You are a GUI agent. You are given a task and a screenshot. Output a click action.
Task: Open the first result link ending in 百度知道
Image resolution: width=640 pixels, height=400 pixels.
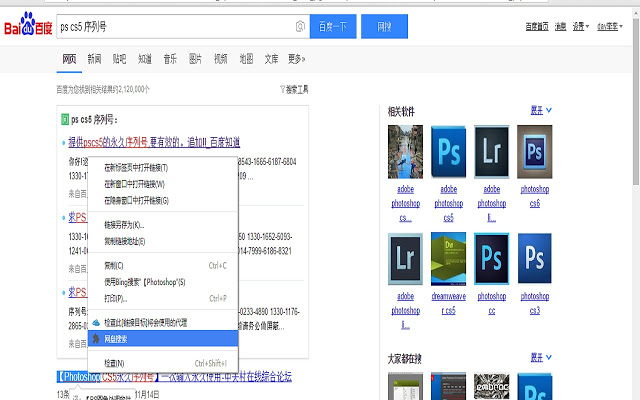(154, 142)
